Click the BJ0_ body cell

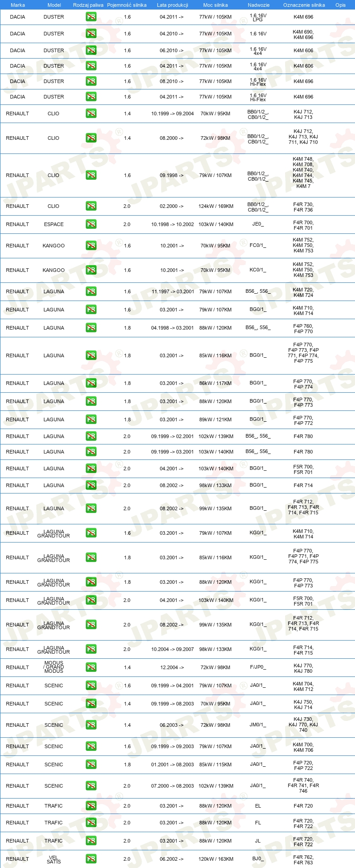click(258, 859)
